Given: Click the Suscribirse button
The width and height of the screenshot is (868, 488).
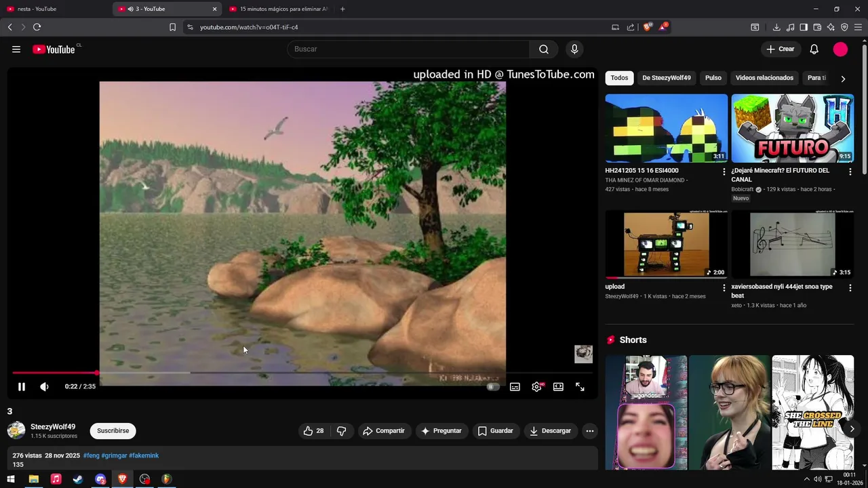Looking at the screenshot, I should (113, 430).
